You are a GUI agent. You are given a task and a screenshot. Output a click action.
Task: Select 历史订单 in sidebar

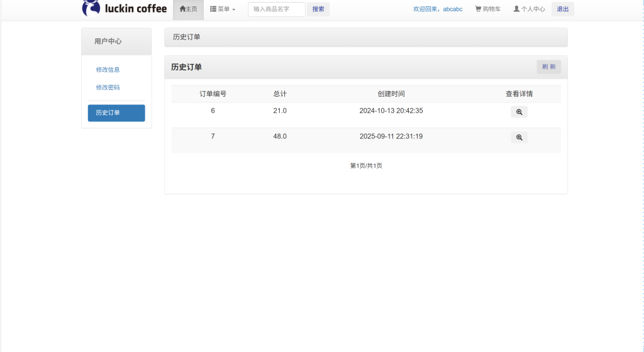pos(116,113)
